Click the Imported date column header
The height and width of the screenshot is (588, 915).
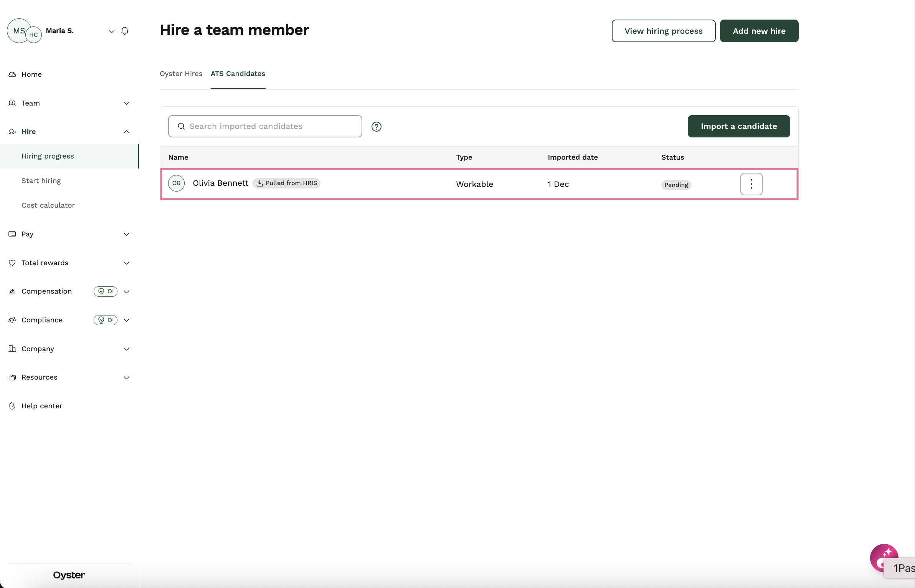(x=572, y=157)
